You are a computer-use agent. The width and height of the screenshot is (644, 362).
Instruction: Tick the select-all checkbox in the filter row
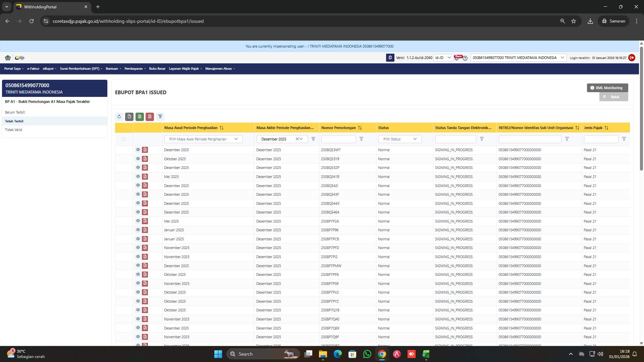(123, 139)
